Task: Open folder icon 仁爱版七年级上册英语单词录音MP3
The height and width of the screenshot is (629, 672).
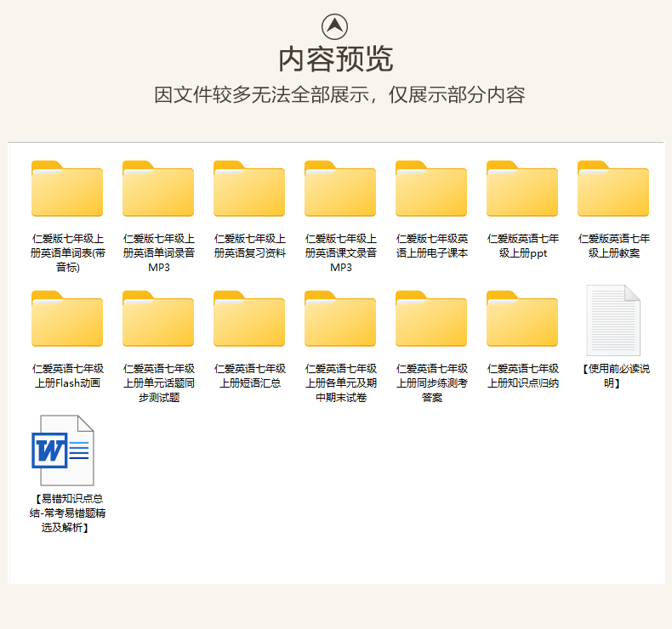Action: click(158, 189)
